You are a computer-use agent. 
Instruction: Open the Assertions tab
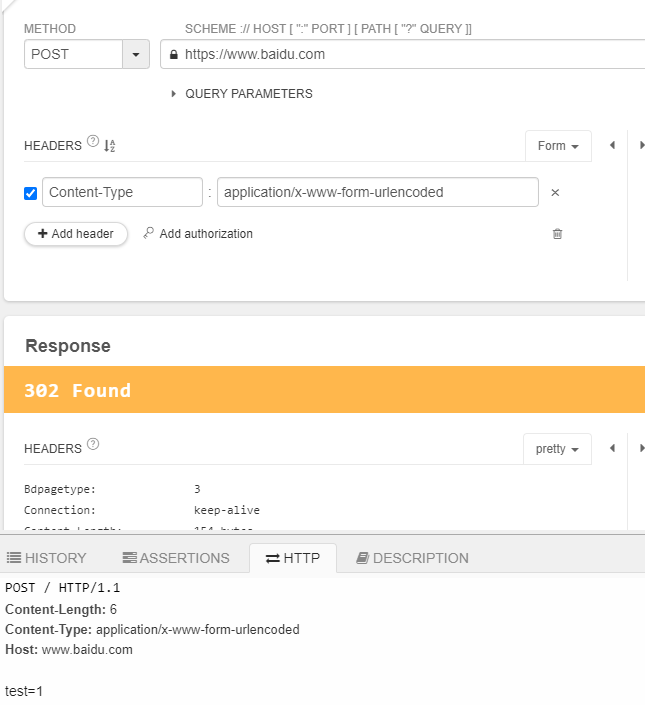pyautogui.click(x=176, y=558)
